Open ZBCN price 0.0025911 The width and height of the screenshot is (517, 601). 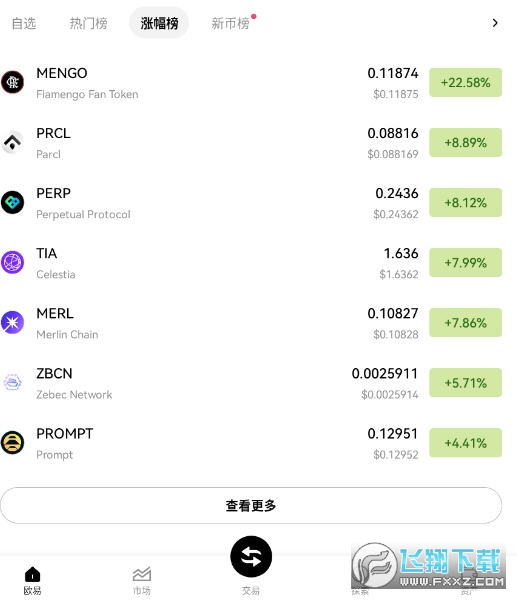(385, 374)
